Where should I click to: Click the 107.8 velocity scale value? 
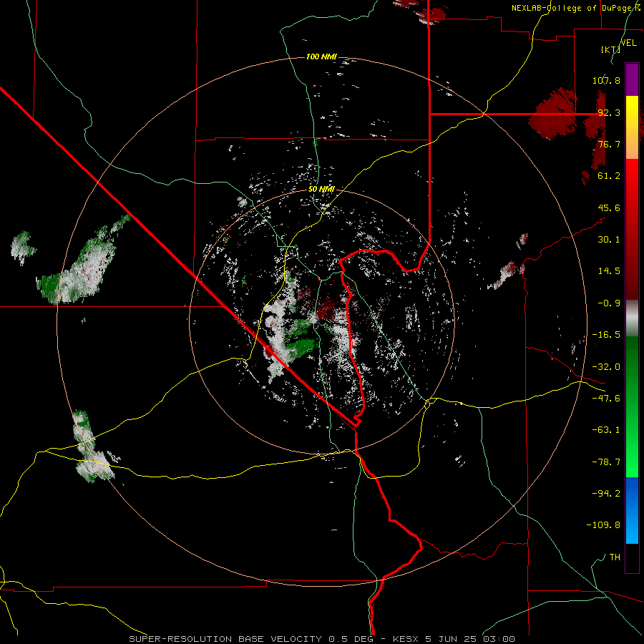click(606, 80)
